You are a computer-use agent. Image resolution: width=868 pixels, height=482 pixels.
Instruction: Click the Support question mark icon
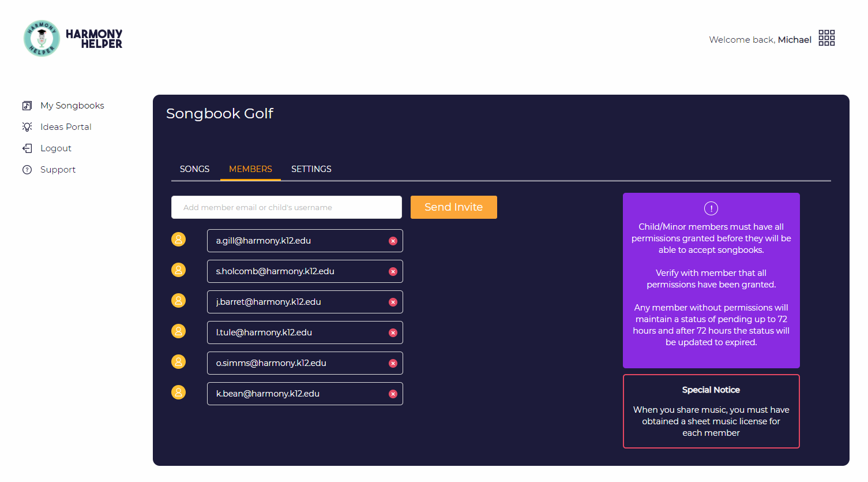click(x=27, y=170)
